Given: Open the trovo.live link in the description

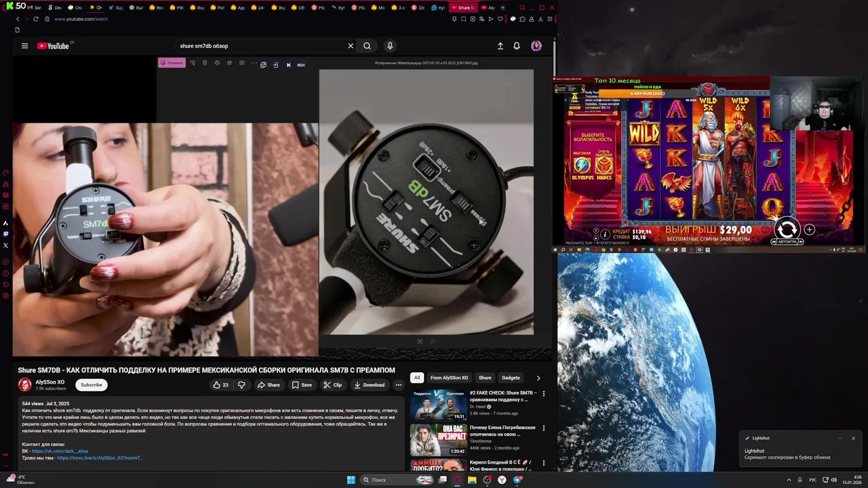Looking at the screenshot, I should [100, 458].
